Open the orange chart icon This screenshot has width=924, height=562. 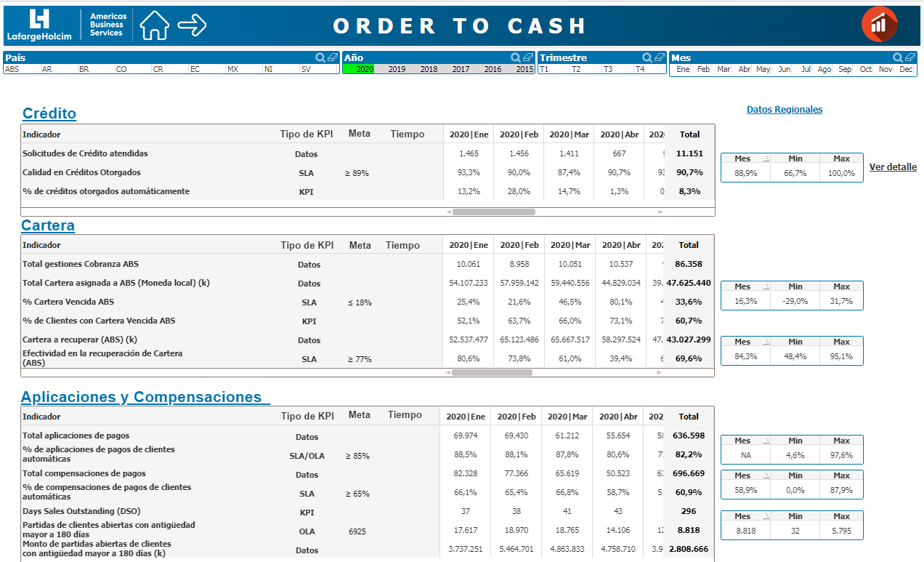coord(879,25)
